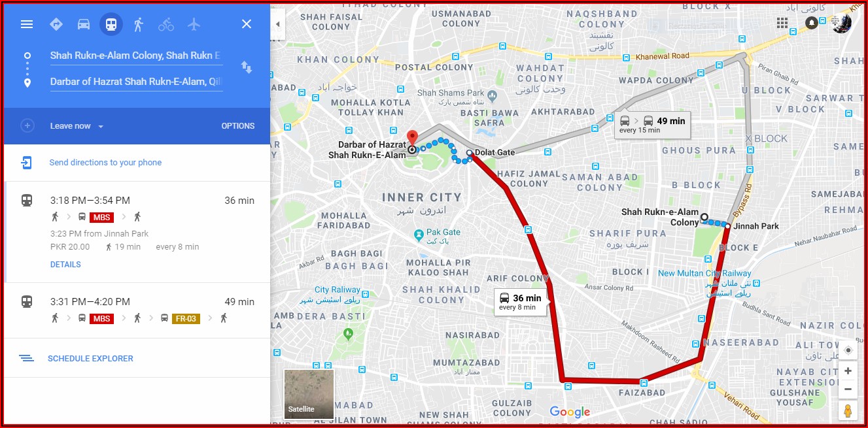Image resolution: width=868 pixels, height=428 pixels.
Task: Select the cycling travel mode icon
Action: point(166,24)
